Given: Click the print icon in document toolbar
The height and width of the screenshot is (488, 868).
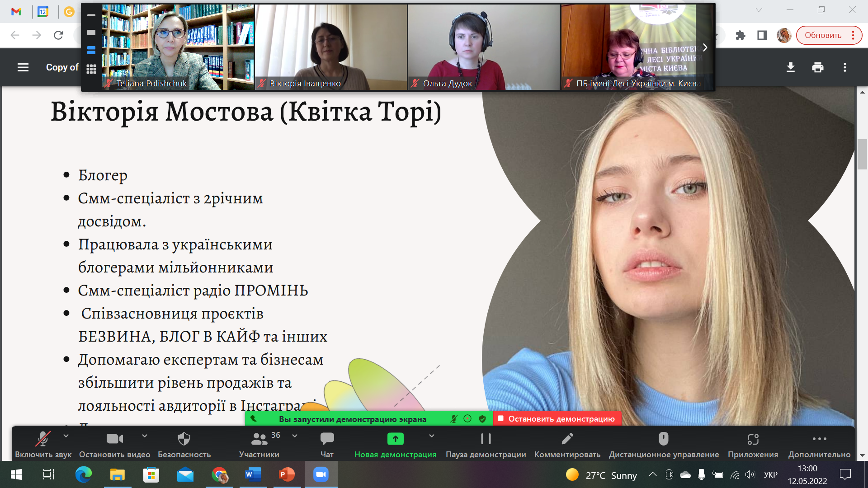Looking at the screenshot, I should click(817, 68).
